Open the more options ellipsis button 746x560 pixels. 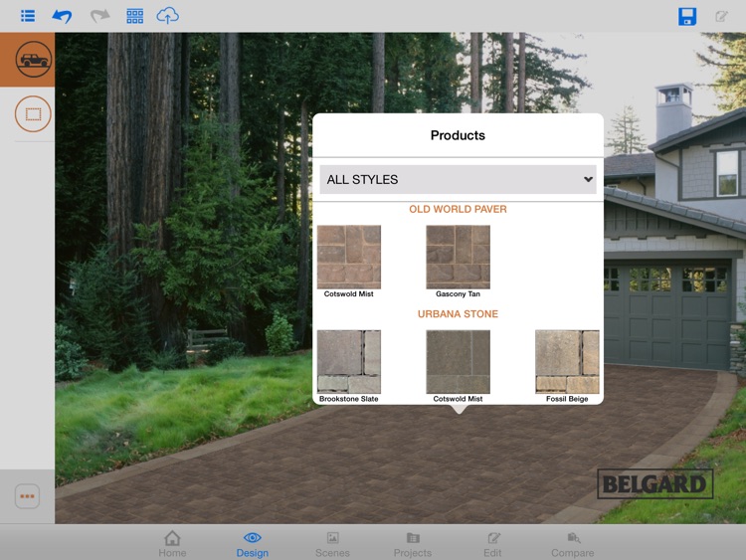[x=27, y=496]
